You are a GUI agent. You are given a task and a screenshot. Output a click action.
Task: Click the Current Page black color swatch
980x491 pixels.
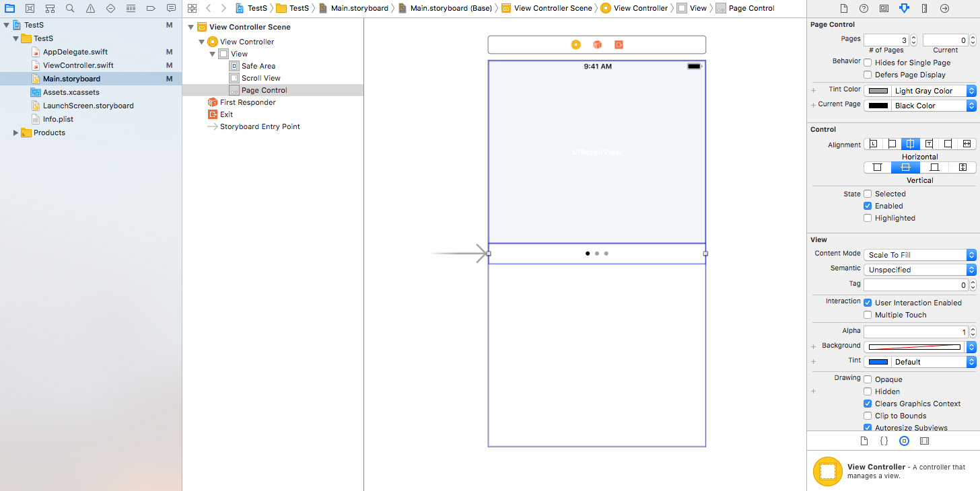point(878,106)
